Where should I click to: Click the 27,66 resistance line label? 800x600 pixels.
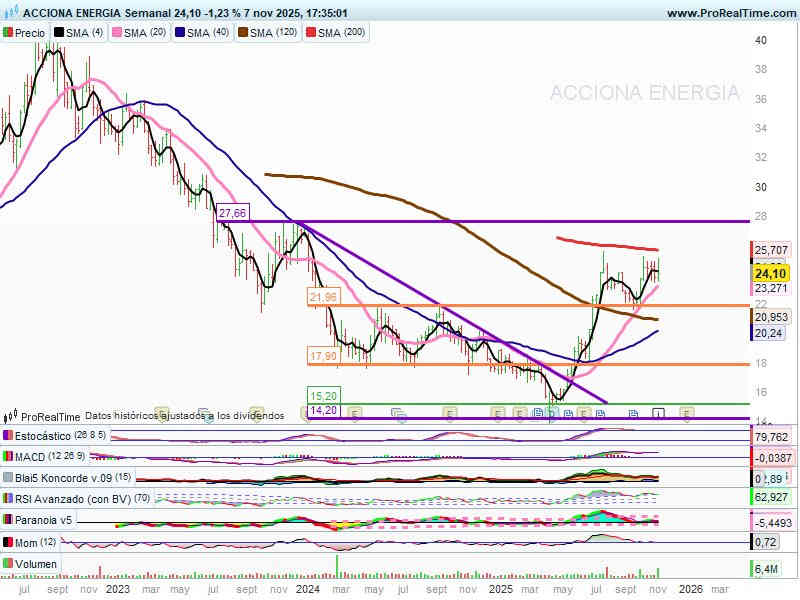(232, 213)
